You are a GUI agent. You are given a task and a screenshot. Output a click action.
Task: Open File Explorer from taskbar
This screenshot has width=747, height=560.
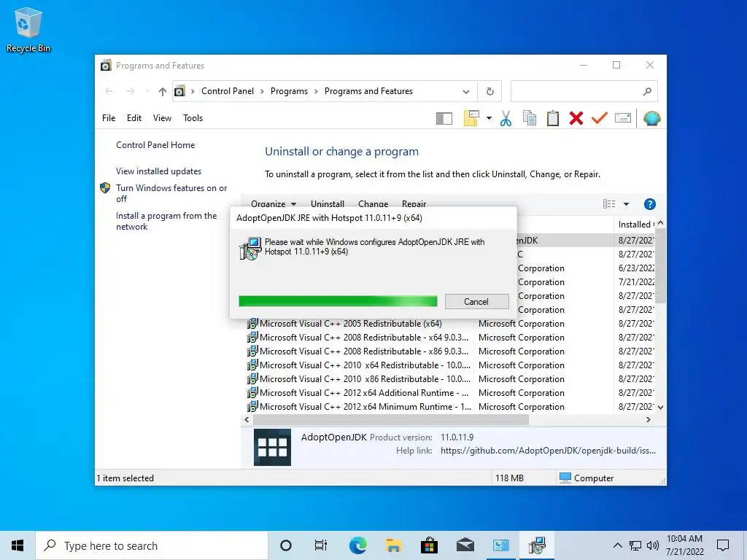point(393,545)
